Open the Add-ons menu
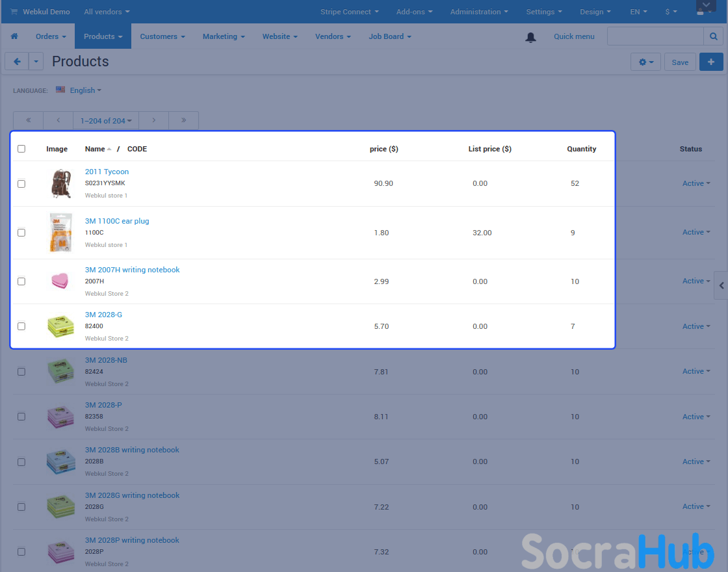 [x=414, y=12]
